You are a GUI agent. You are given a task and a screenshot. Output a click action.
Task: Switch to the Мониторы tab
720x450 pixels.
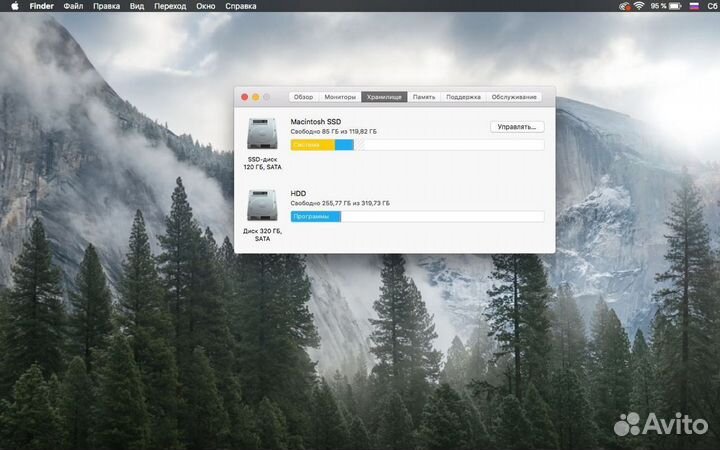340,97
